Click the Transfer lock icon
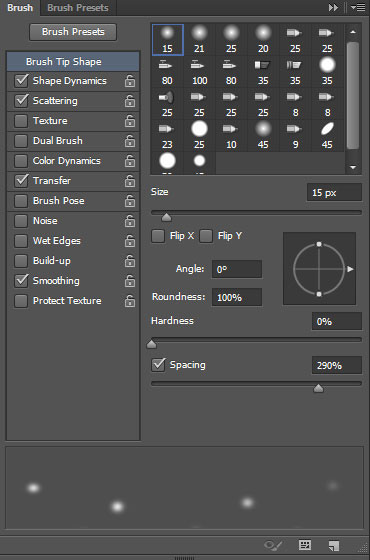This screenshot has height=560, width=370. tap(130, 181)
